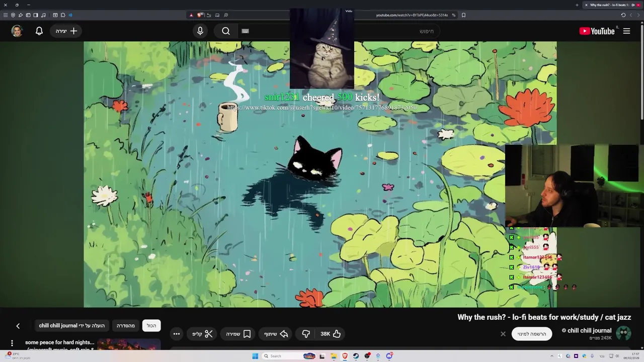
Task: Close the 'Why the rush?' tab
Action: pos(586,5)
